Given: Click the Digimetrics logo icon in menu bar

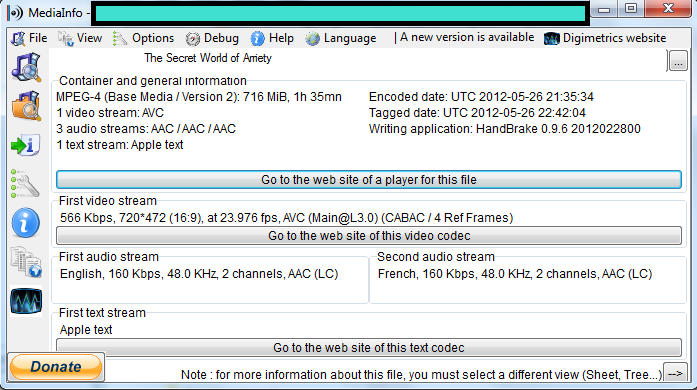Looking at the screenshot, I should tap(552, 39).
